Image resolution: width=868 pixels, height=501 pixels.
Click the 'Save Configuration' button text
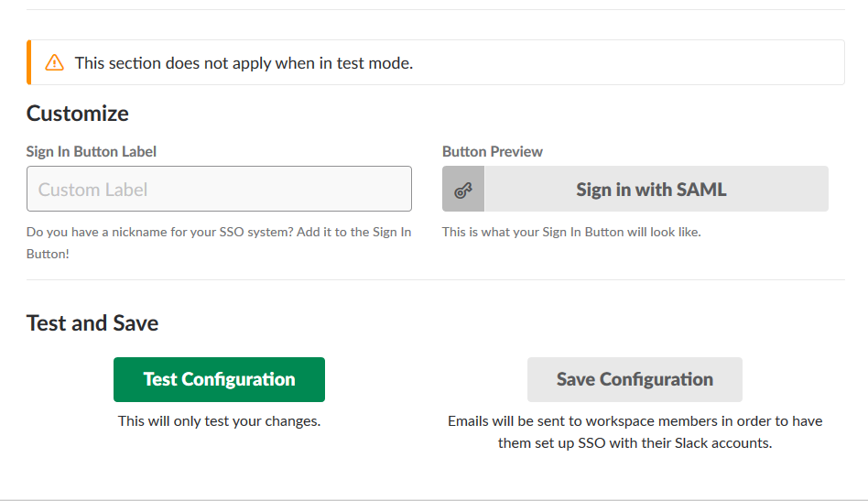(635, 380)
